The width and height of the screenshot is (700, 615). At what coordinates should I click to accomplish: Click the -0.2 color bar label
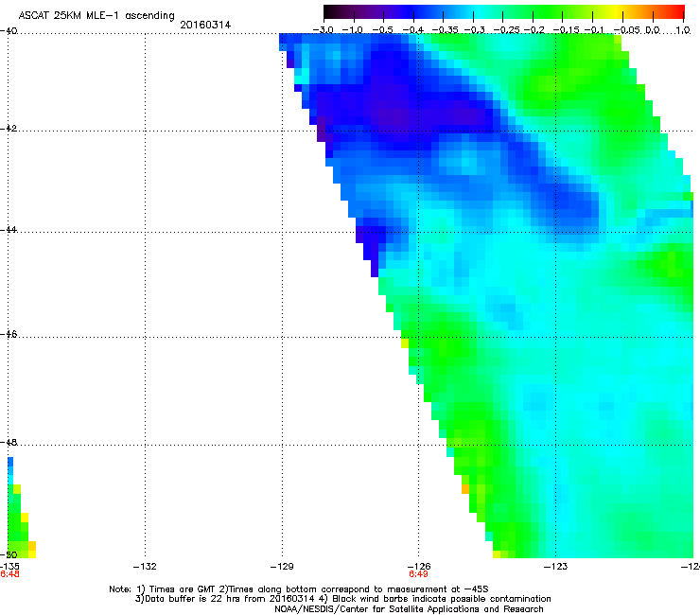[x=534, y=30]
